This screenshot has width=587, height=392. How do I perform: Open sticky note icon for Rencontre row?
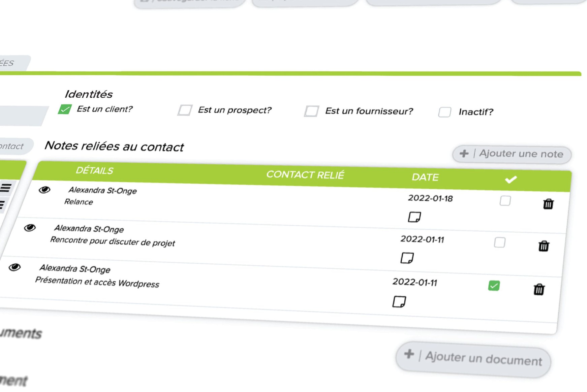click(407, 258)
